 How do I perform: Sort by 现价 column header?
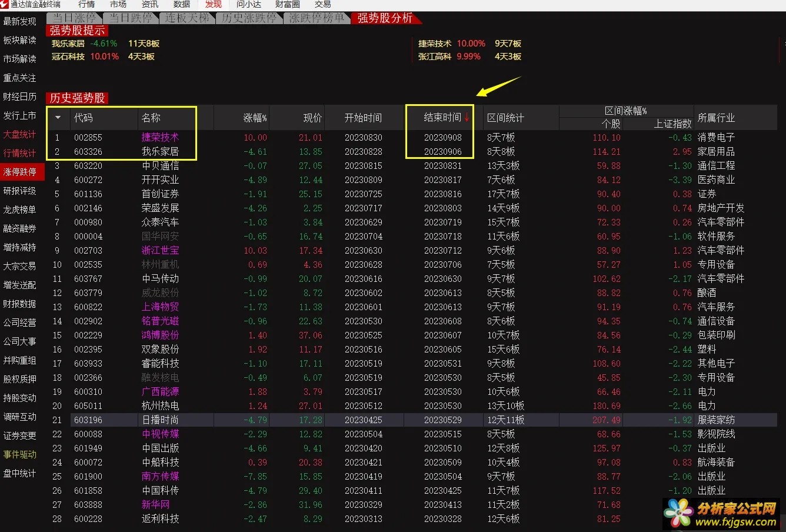[312, 118]
